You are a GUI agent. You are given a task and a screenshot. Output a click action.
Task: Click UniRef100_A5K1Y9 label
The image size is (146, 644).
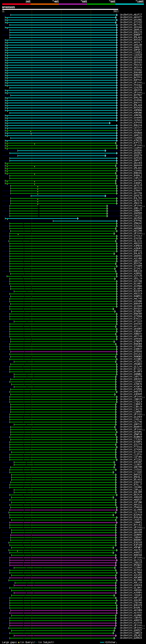(x=131, y=203)
